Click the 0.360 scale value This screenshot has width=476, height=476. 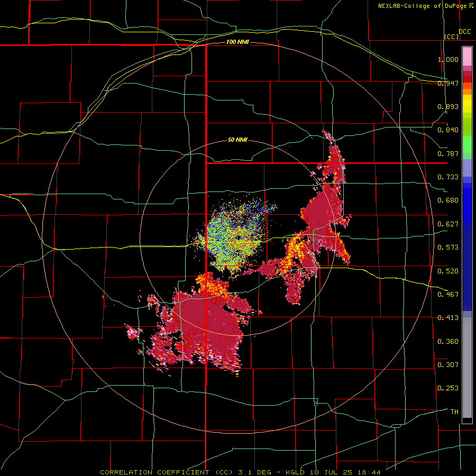pyautogui.click(x=448, y=342)
